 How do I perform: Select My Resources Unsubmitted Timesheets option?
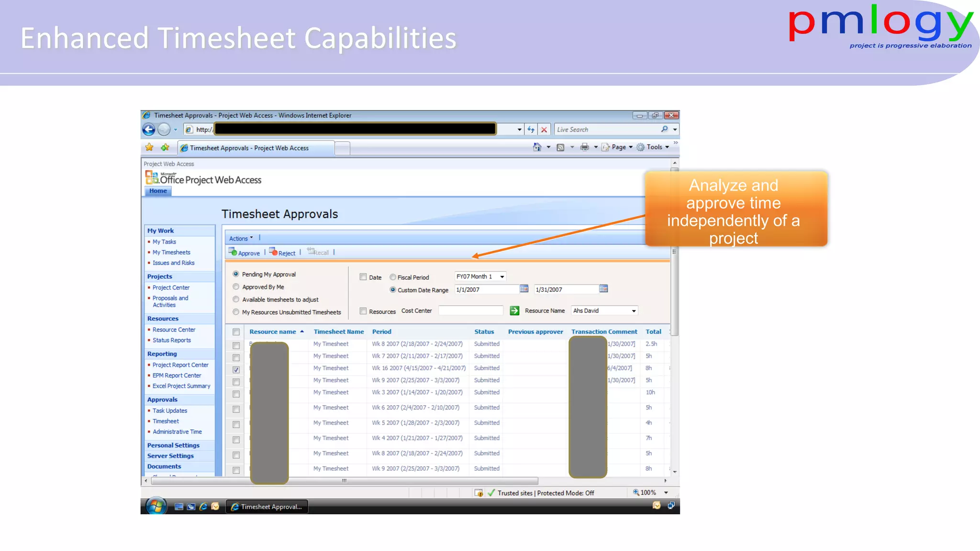[x=236, y=312]
